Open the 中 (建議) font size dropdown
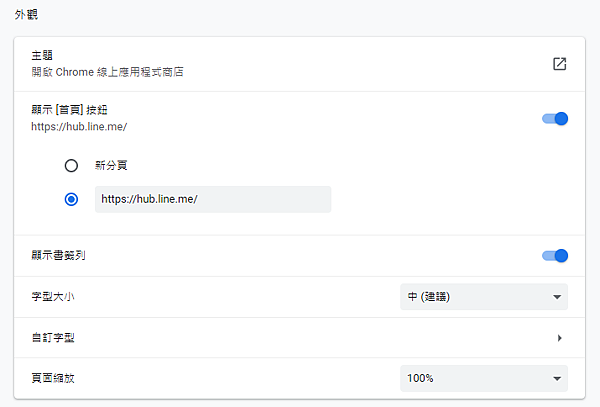Image resolution: width=600 pixels, height=407 pixels. click(x=484, y=297)
